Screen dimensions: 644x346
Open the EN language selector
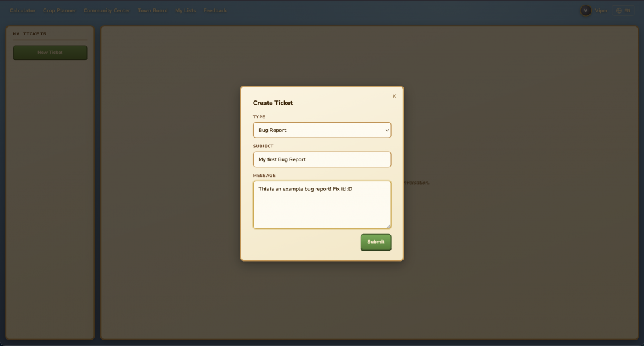point(623,10)
